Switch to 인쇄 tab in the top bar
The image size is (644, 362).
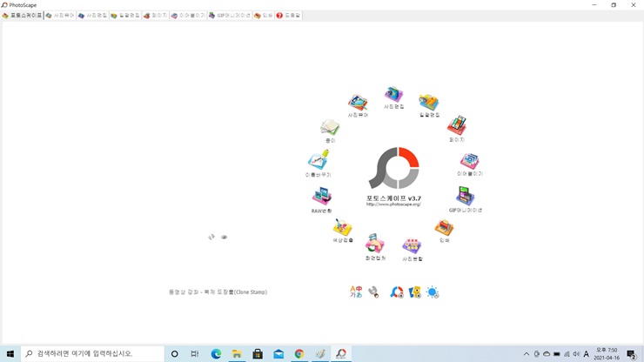pyautogui.click(x=264, y=16)
